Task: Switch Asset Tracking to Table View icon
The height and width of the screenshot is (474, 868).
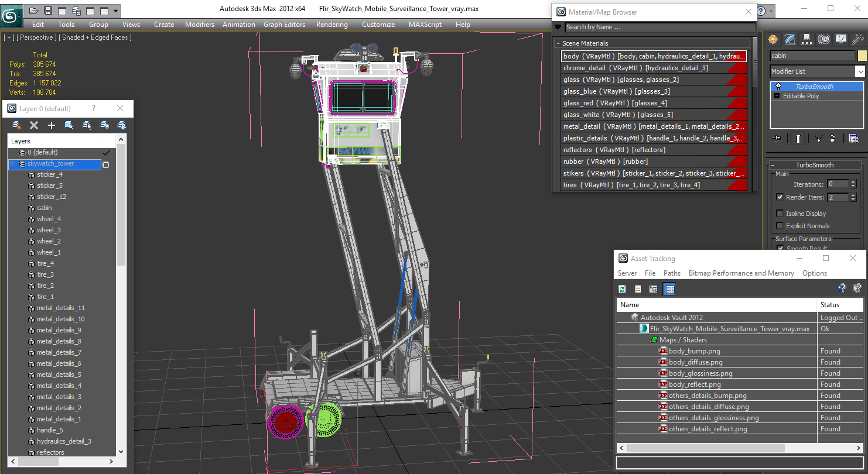Action: tap(670, 289)
